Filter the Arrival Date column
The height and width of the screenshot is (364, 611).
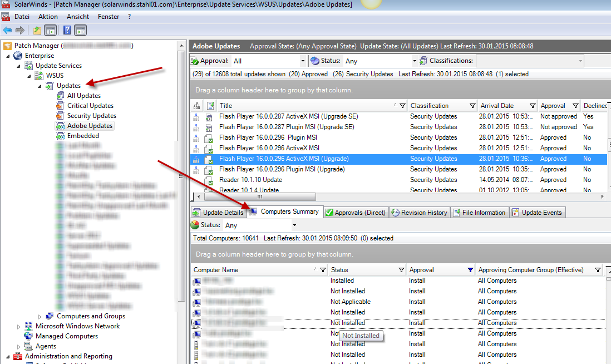click(x=533, y=106)
